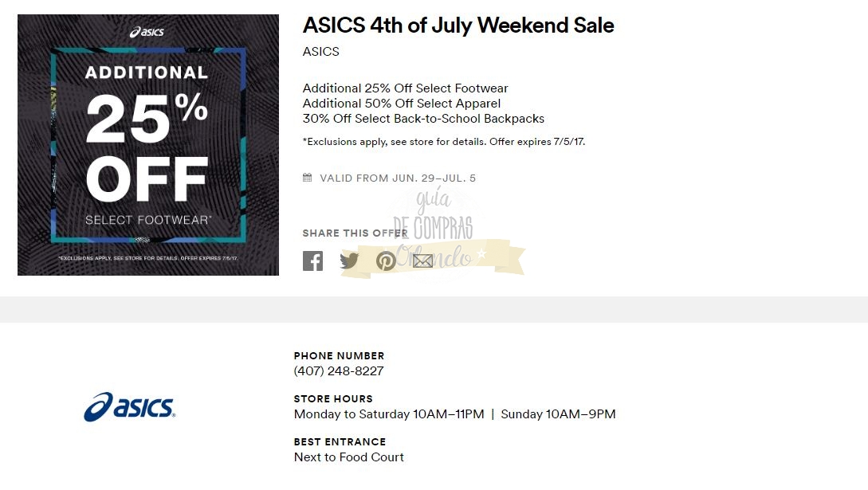Click the blue ASICS store logo
The image size is (868, 490).
130,406
